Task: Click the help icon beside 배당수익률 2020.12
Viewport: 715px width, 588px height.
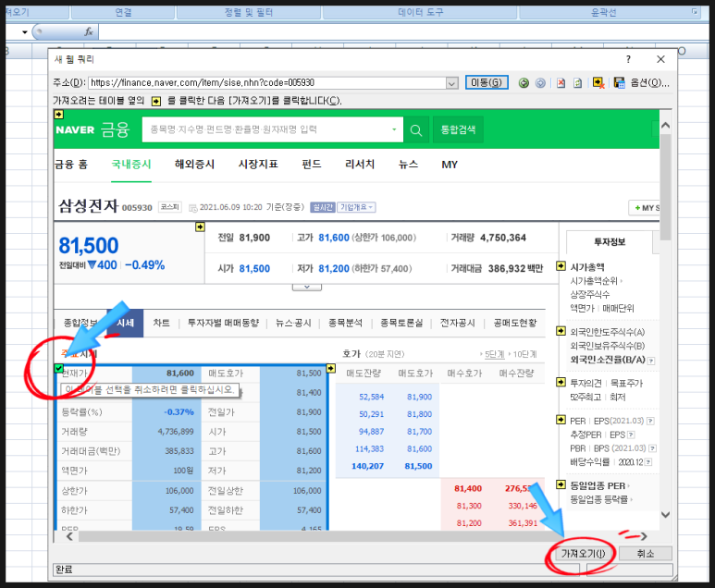Action: point(648,462)
